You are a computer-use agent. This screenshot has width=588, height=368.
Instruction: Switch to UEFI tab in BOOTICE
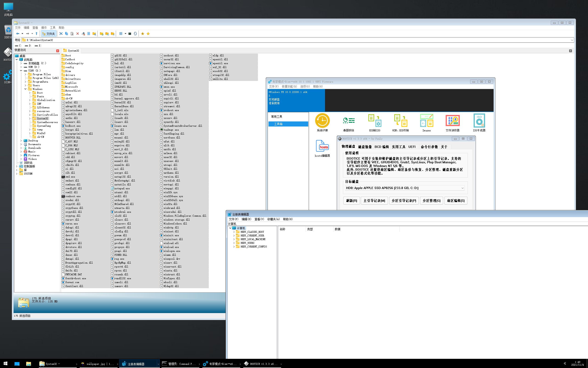(x=412, y=147)
